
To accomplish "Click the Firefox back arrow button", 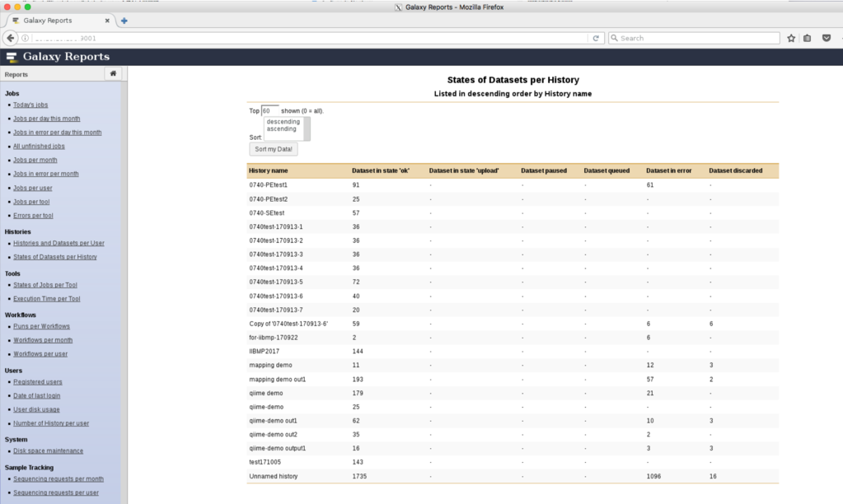I will pyautogui.click(x=10, y=38).
